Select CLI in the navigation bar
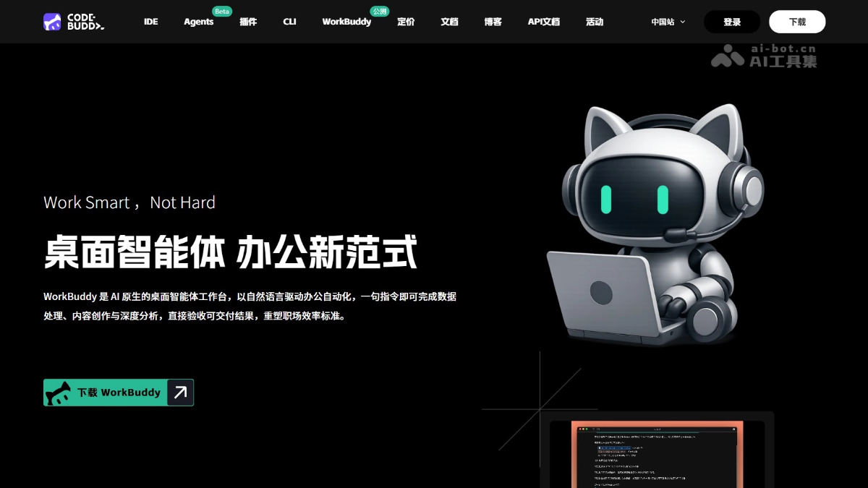The width and height of the screenshot is (868, 488). (289, 22)
